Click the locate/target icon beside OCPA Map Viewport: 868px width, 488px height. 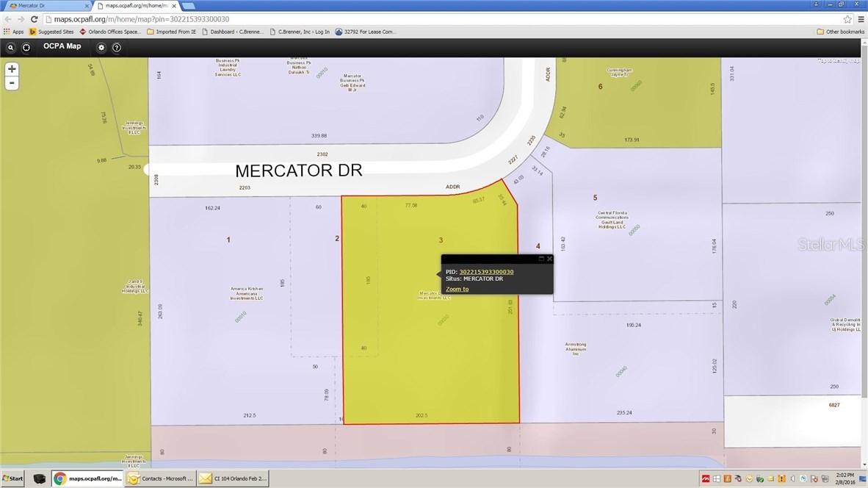coord(26,48)
